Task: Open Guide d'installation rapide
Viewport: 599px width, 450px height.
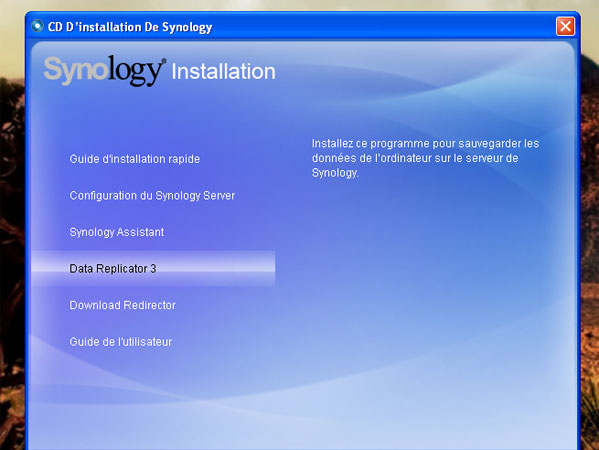Action: (134, 159)
